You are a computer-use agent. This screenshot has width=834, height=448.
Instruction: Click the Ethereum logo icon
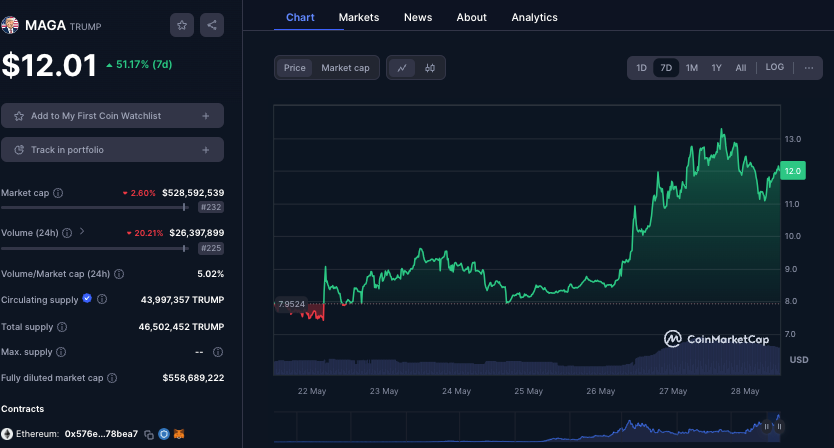pos(7,434)
